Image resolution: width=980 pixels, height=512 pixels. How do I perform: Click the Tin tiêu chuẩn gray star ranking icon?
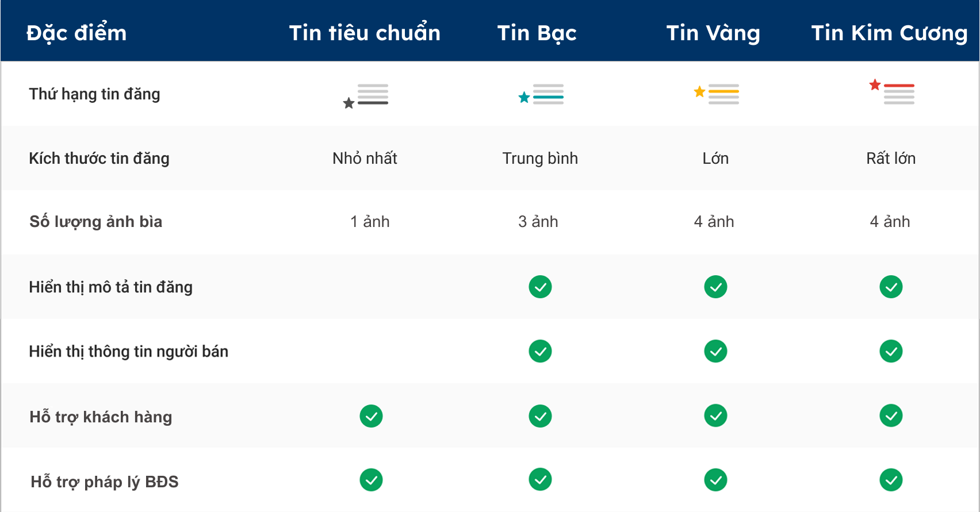point(366,95)
